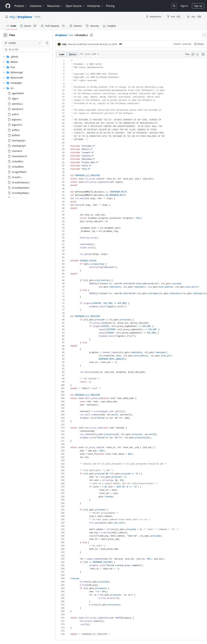Expand the debian folder

click(4, 62)
